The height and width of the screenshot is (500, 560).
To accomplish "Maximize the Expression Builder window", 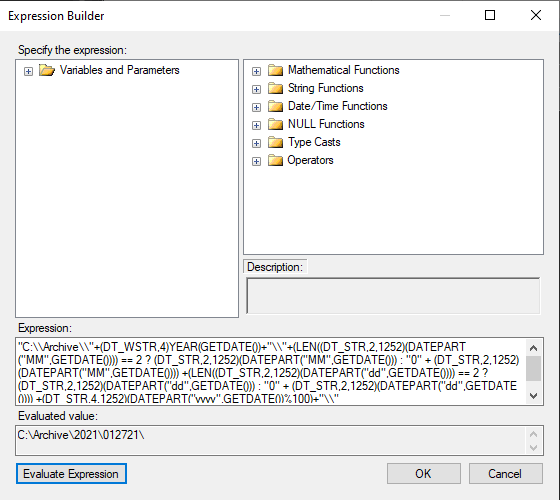I will pos(490,15).
